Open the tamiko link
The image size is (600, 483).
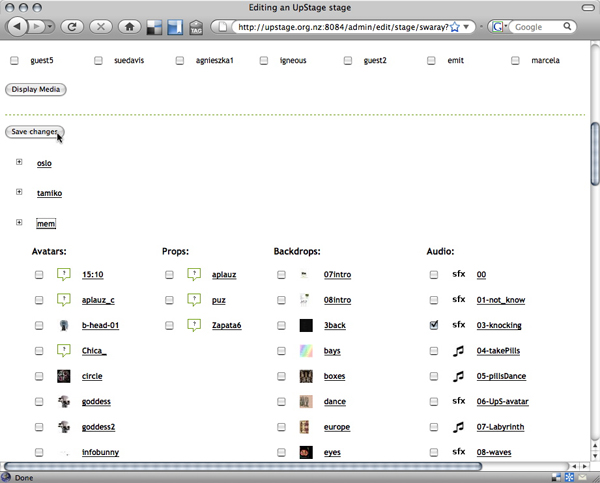click(x=49, y=193)
